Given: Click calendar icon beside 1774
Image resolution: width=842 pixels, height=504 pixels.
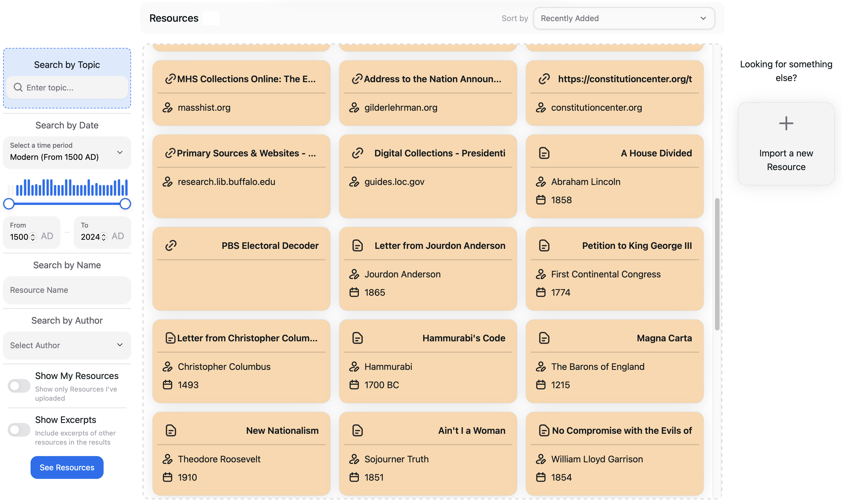Looking at the screenshot, I should point(540,292).
